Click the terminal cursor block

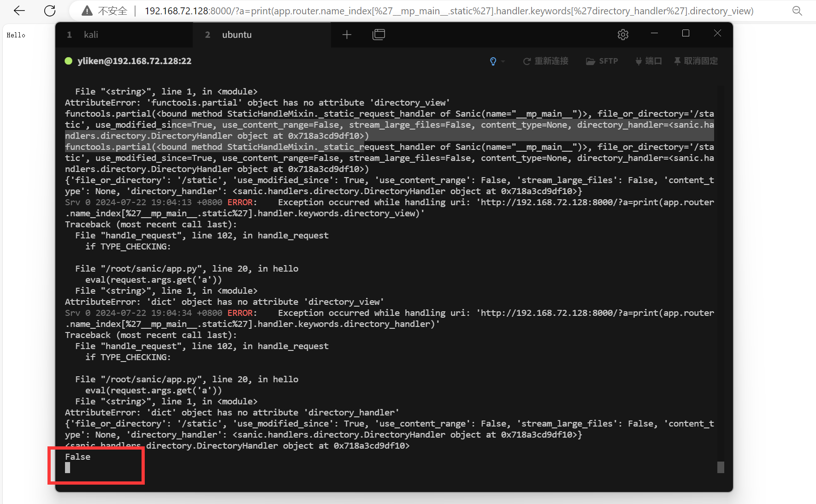[68, 468]
